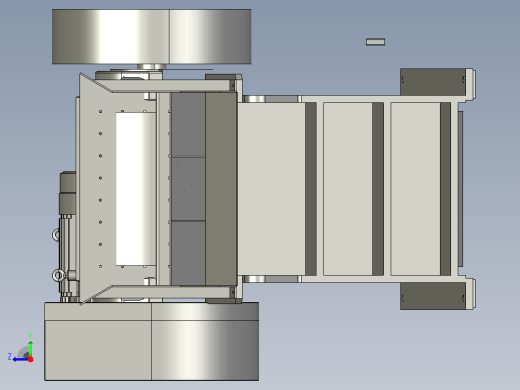Click the XYZ axis triad indicator
Screen dimensions: 520x390
[21, 348]
